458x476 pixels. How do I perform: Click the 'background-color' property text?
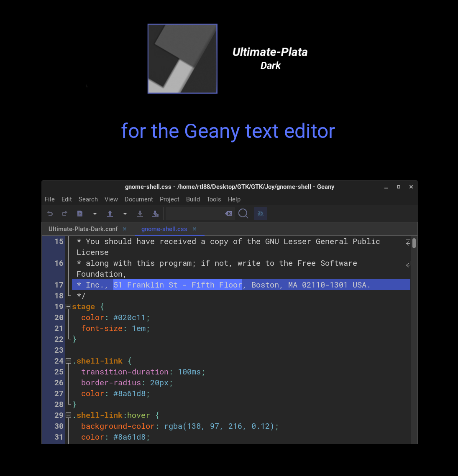(x=118, y=426)
